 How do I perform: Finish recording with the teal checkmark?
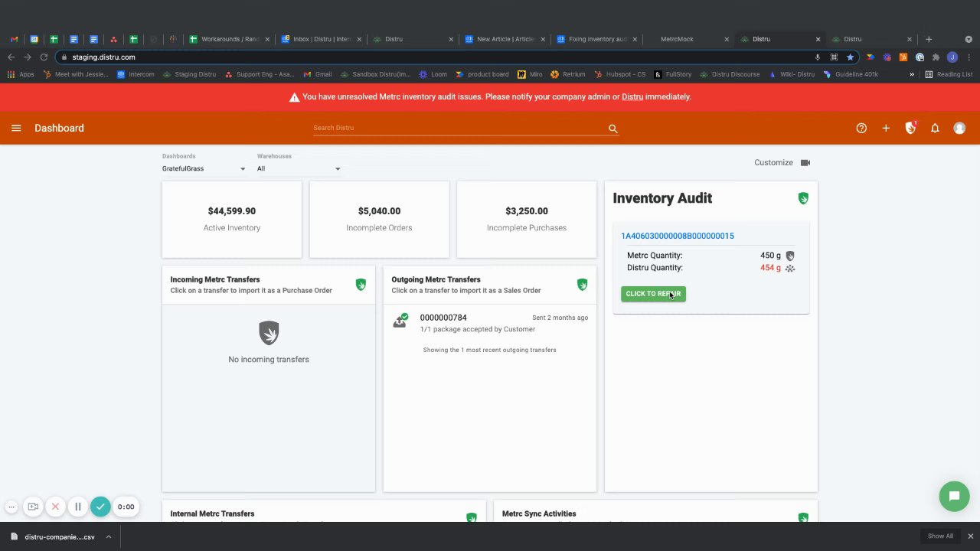coord(100,507)
